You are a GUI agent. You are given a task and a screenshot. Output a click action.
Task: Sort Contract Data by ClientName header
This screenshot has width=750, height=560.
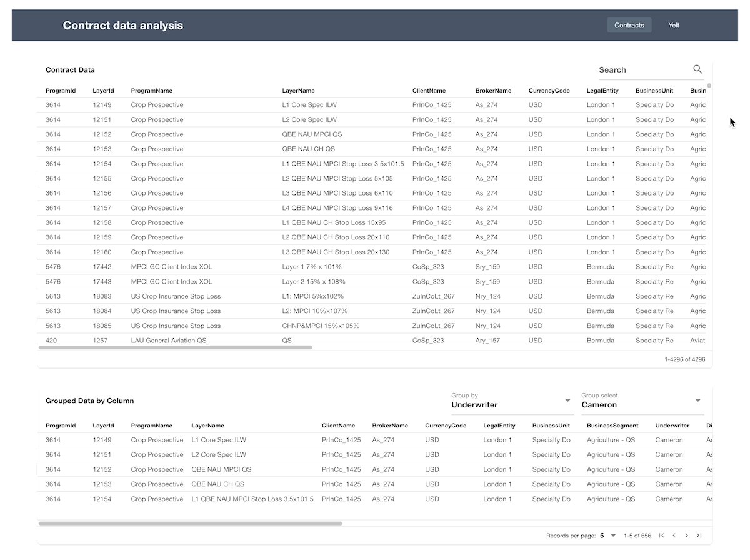tap(429, 91)
